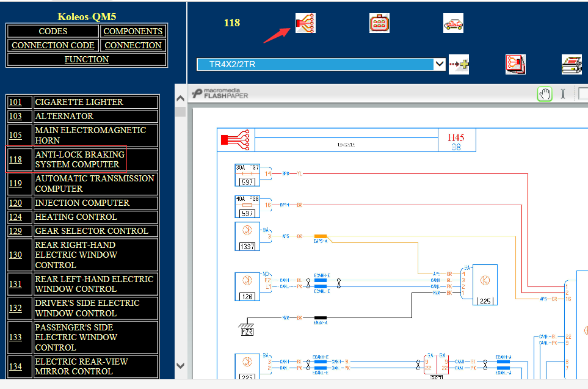Open code 120 link
This screenshot has width=588, height=389.
15,203
